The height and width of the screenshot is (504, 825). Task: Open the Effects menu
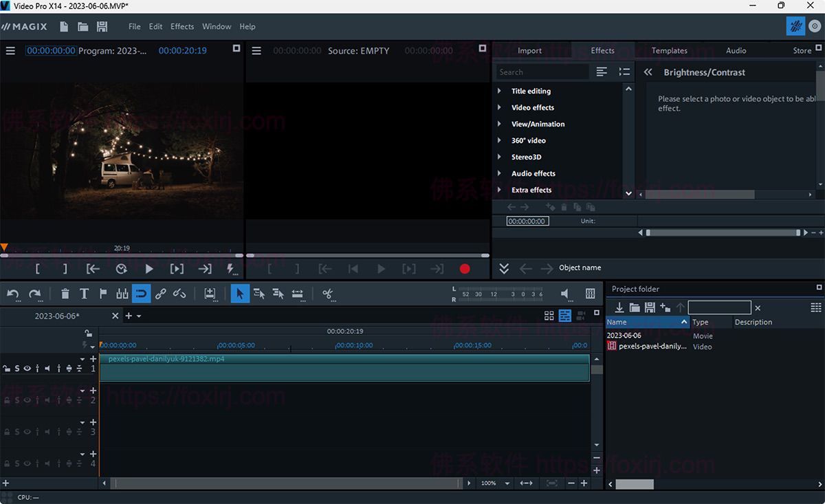pos(181,26)
